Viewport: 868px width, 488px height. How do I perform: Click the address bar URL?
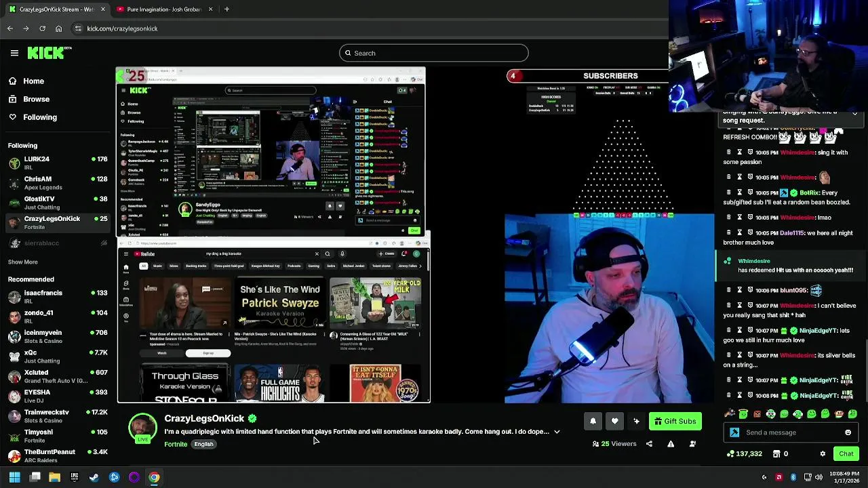122,28
